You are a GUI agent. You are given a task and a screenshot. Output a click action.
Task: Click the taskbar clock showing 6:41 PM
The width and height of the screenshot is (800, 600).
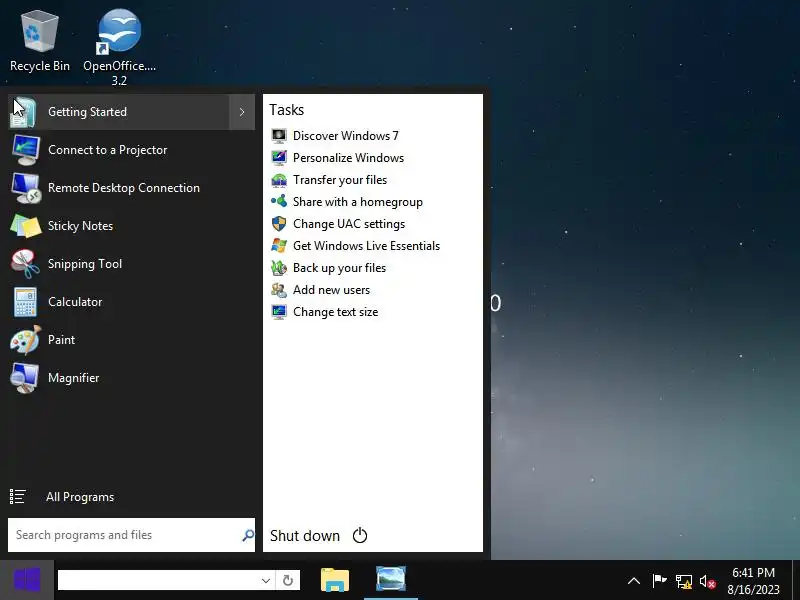click(753, 581)
